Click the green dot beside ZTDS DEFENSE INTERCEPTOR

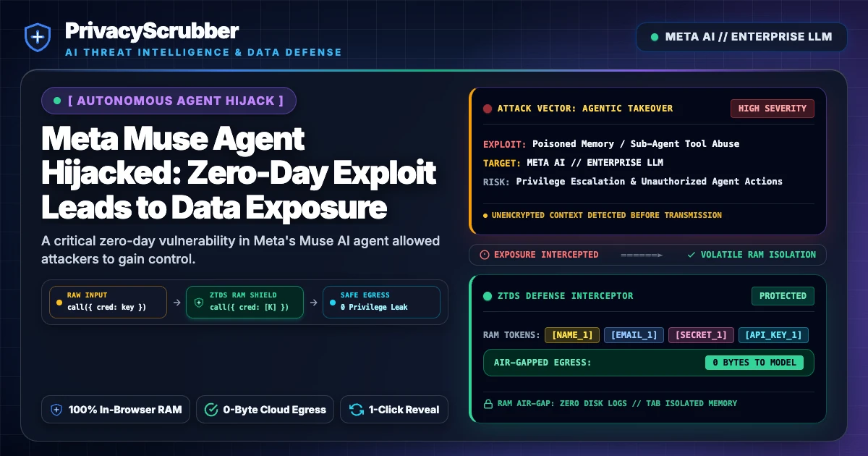pos(488,295)
